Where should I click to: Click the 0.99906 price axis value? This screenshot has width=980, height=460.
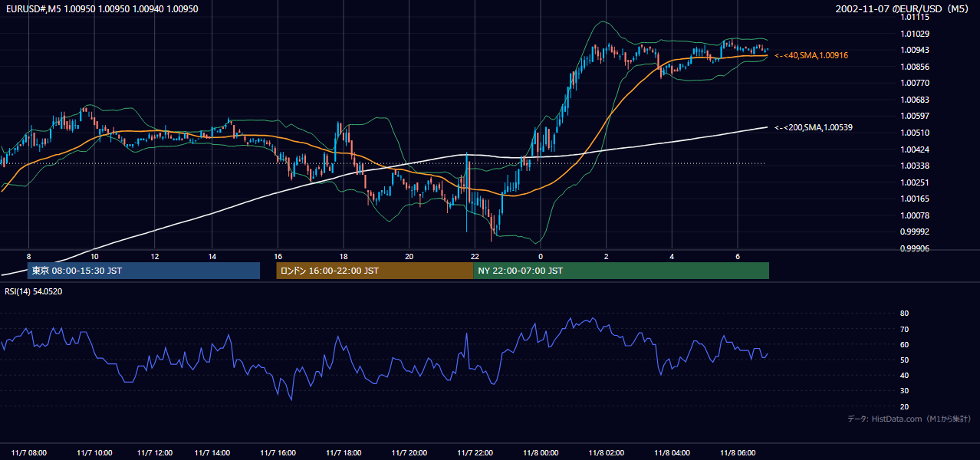(x=915, y=248)
